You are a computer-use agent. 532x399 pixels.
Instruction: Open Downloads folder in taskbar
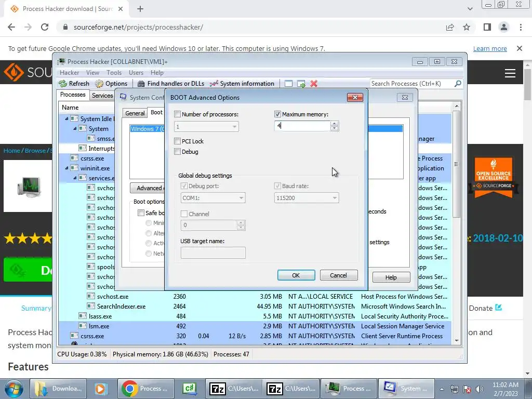(x=58, y=389)
